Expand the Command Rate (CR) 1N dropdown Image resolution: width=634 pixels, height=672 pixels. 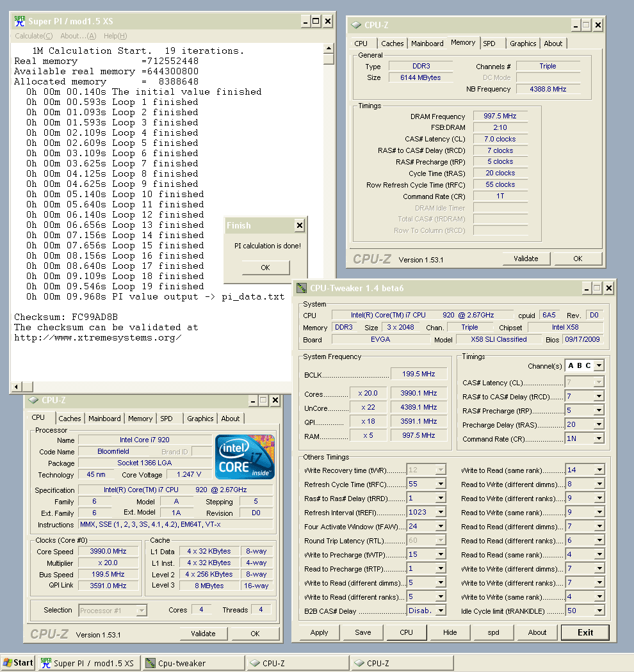599,438
